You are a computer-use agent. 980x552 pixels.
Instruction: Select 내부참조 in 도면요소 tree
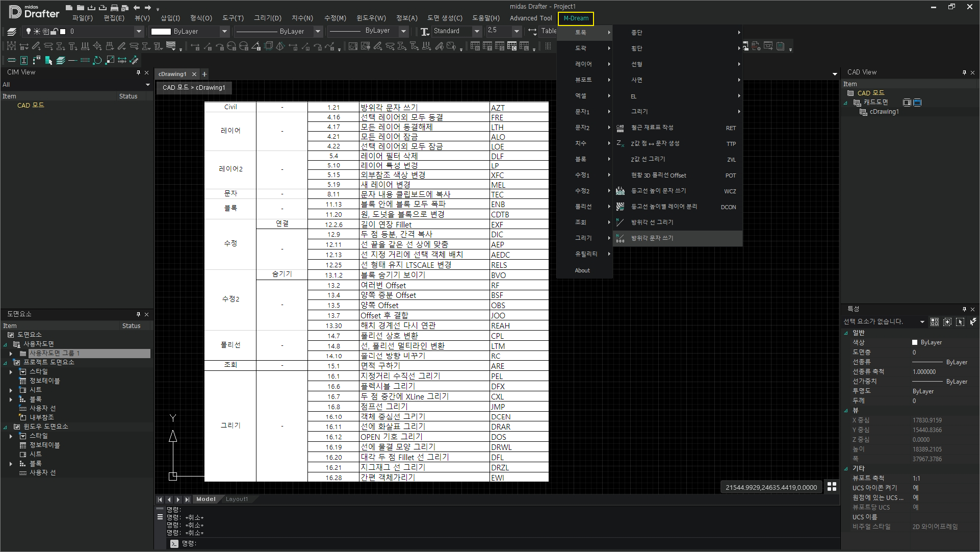42,418
